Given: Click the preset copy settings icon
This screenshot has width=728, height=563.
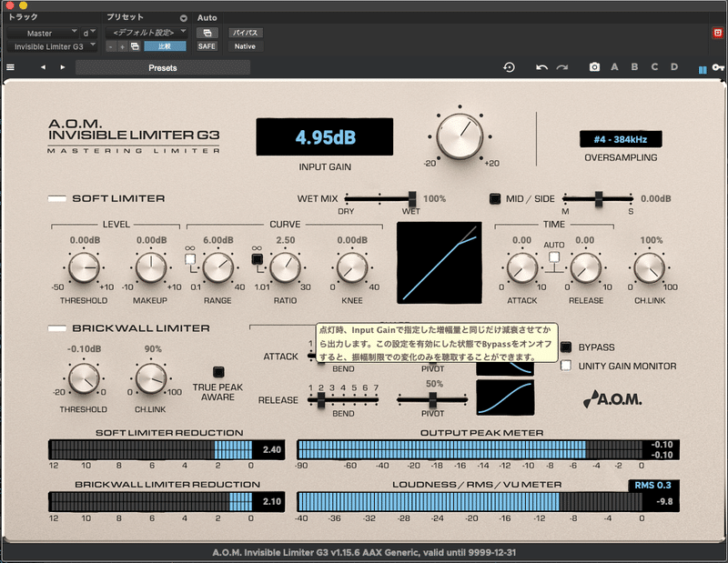Looking at the screenshot, I should [135, 46].
